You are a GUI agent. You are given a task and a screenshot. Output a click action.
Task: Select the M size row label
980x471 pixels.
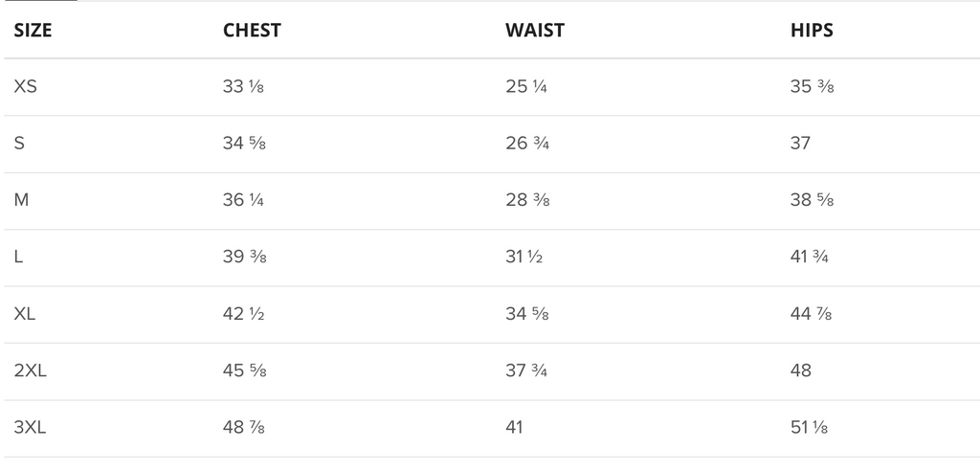tap(21, 200)
